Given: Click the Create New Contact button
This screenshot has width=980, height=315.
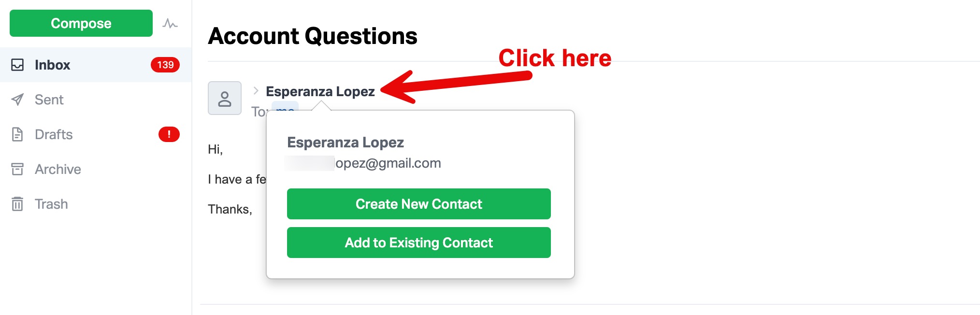Looking at the screenshot, I should pos(418,204).
